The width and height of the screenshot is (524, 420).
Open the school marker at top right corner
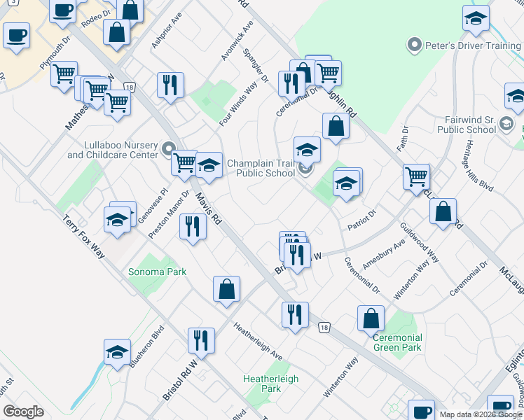point(476,18)
